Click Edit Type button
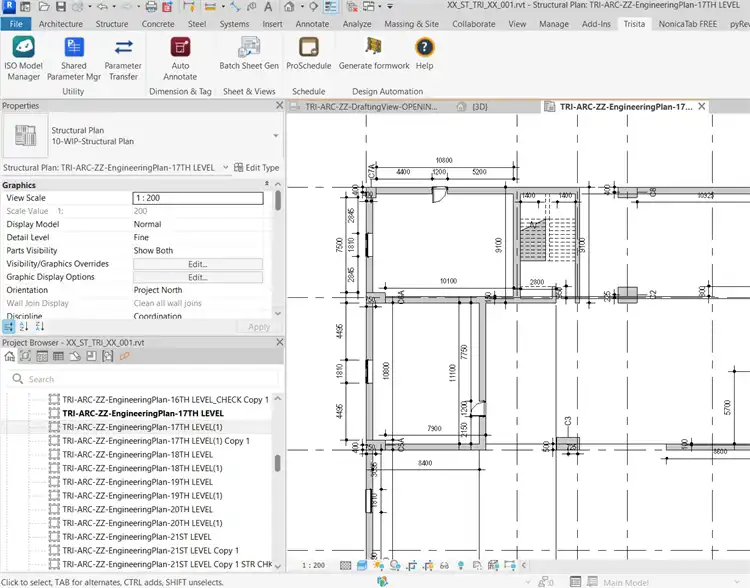 (256, 167)
